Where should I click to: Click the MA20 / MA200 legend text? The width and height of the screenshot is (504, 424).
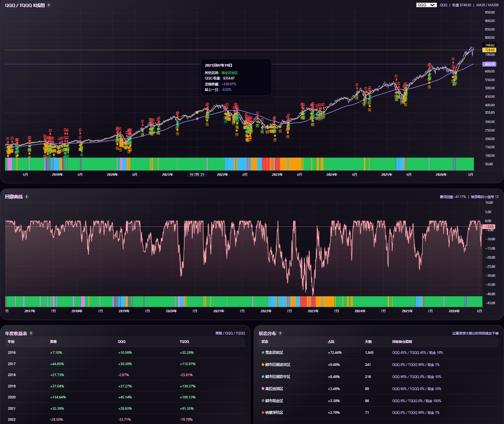point(488,5)
